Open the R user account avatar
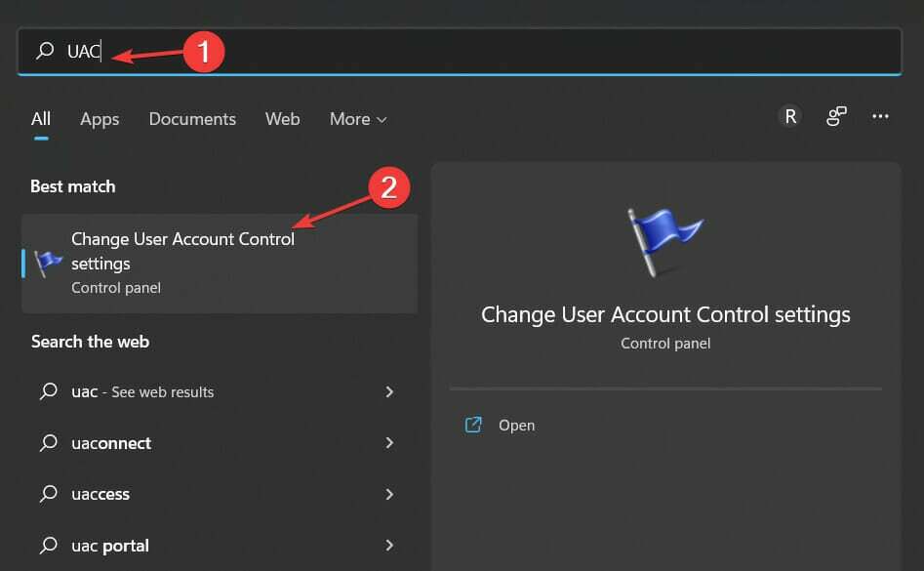 coord(789,116)
